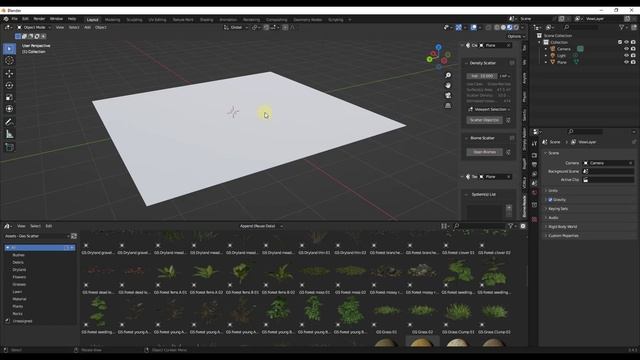This screenshot has width=640, height=360.
Task: Toggle Collection exclude checkbox in outliner
Action: click(620, 42)
